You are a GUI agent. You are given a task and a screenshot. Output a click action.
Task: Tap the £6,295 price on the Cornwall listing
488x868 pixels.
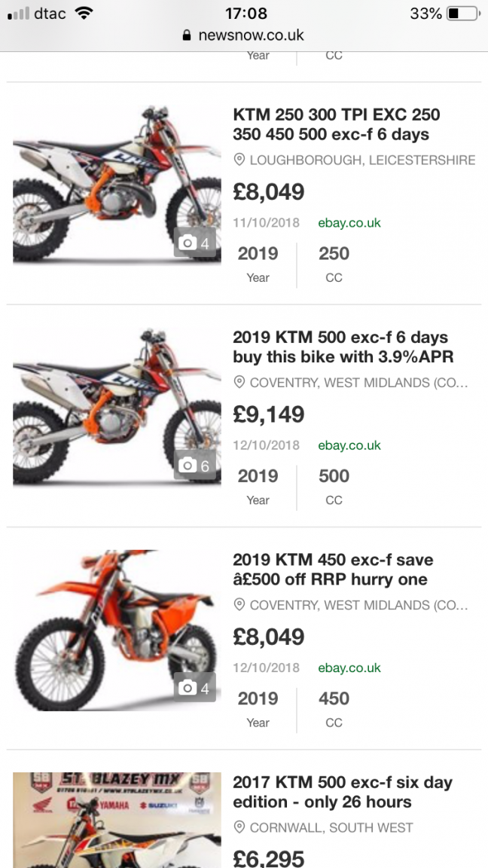coord(269,857)
